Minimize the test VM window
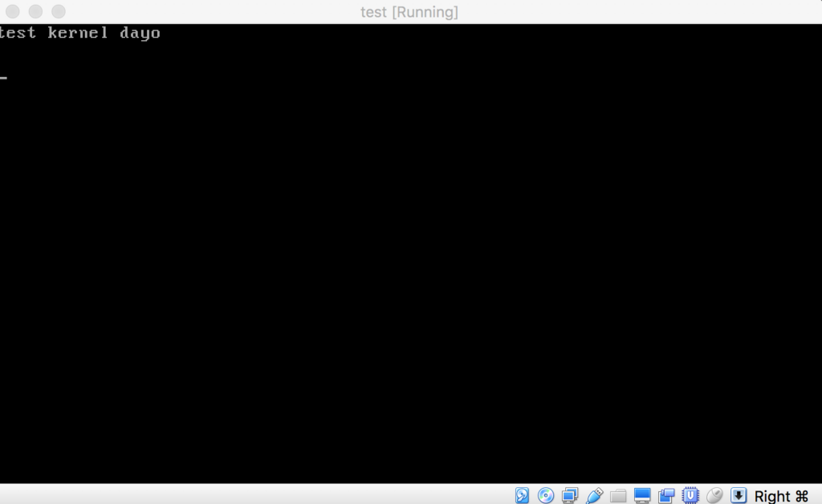 pyautogui.click(x=35, y=11)
